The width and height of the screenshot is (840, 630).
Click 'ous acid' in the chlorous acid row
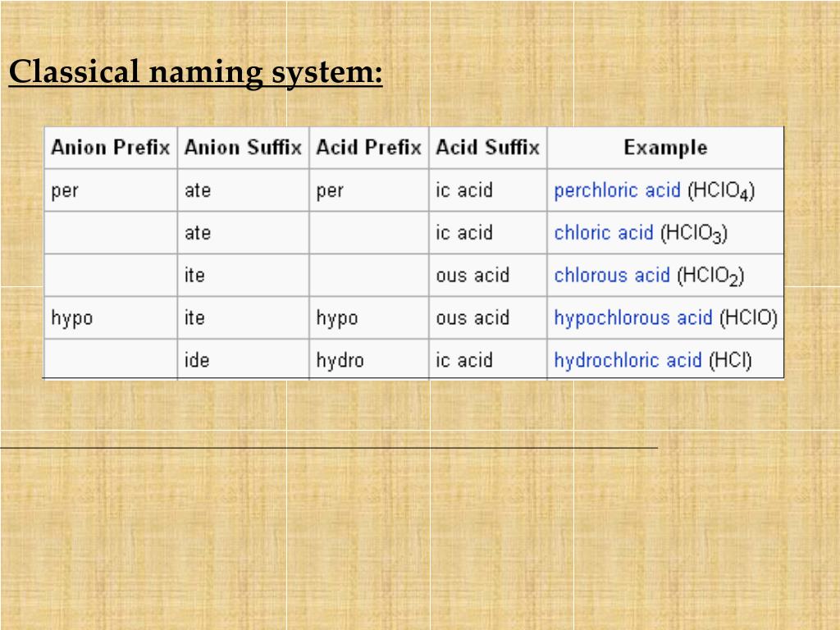pos(472,276)
